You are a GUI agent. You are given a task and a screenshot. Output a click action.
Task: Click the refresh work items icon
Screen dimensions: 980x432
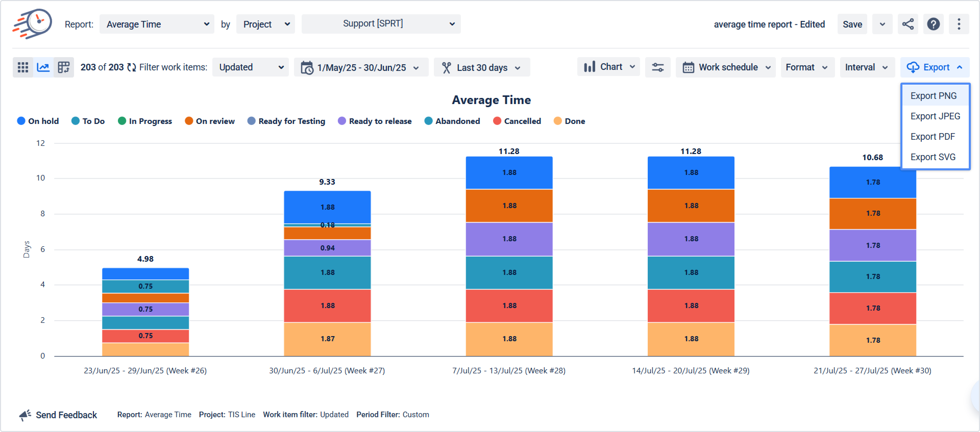point(132,67)
